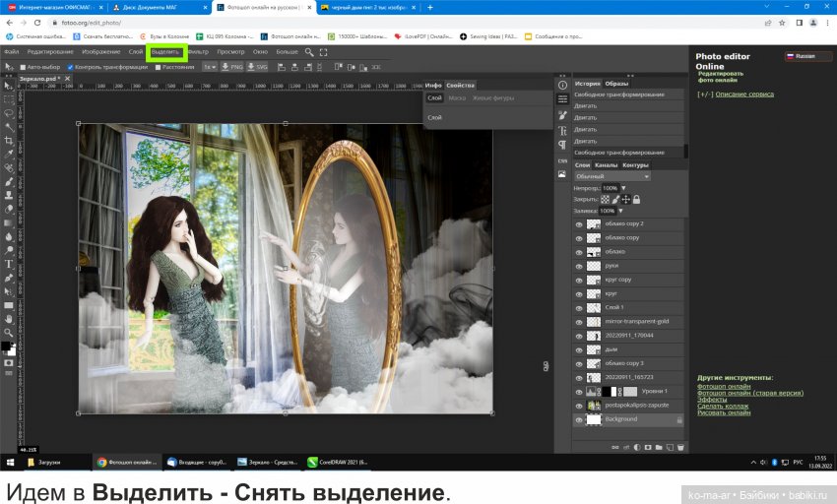Open the Paragraph panel icon

click(562, 145)
